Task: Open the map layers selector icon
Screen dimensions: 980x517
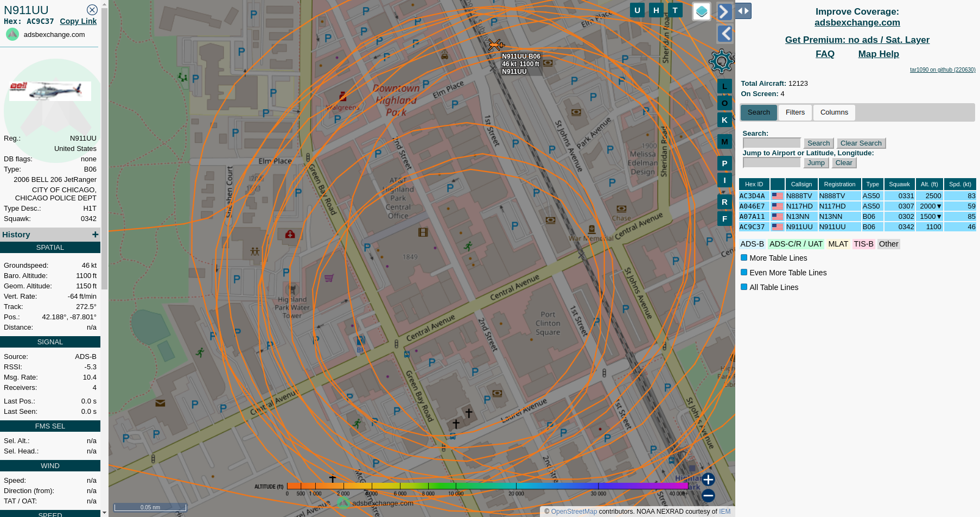Action: pyautogui.click(x=702, y=11)
